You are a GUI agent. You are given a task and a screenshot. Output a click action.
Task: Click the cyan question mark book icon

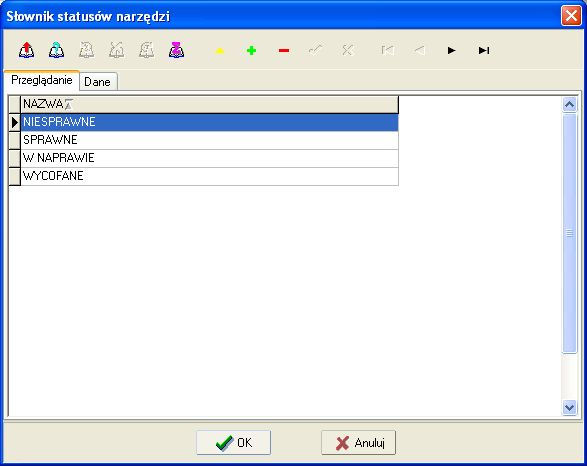click(57, 50)
